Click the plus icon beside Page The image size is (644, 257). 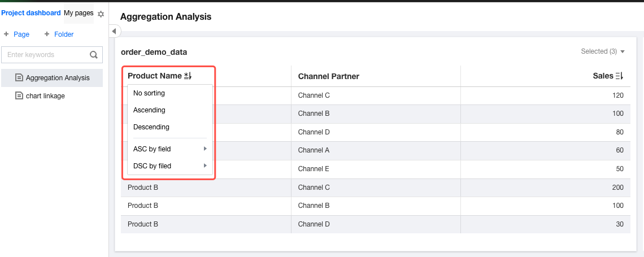click(6, 34)
